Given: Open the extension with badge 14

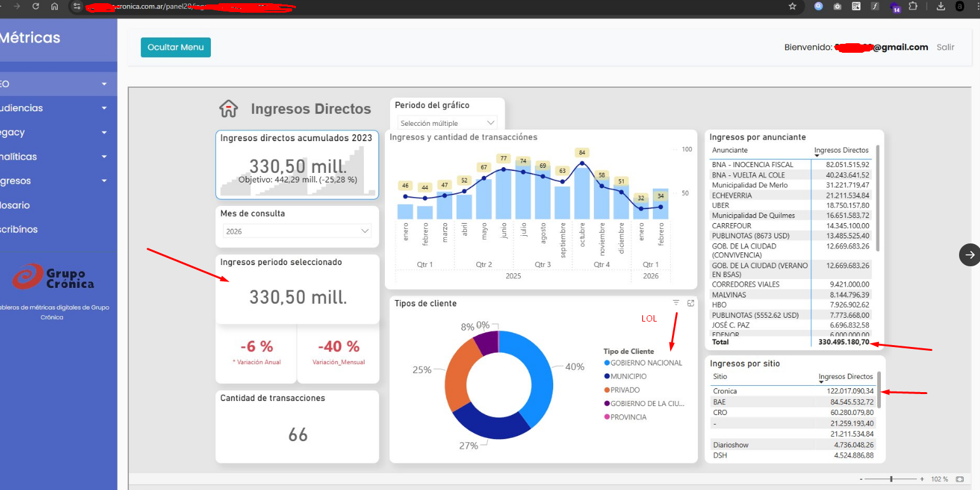Looking at the screenshot, I should point(896,8).
